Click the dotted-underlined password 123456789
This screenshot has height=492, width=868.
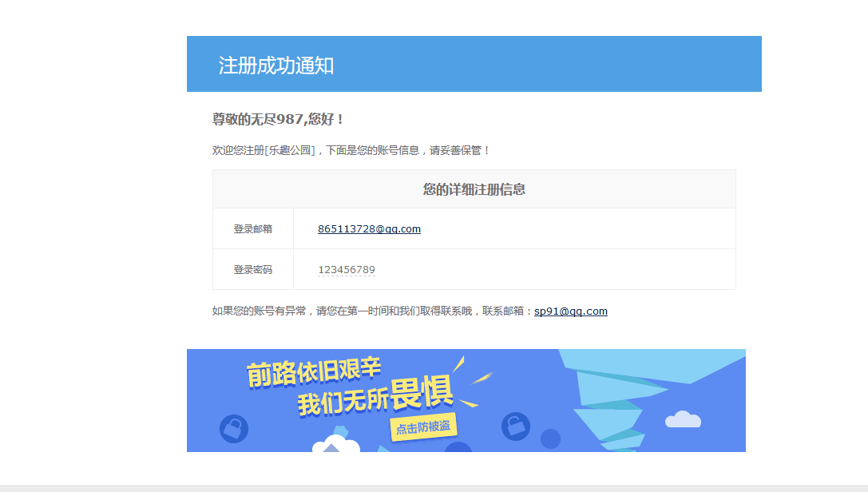coord(347,269)
